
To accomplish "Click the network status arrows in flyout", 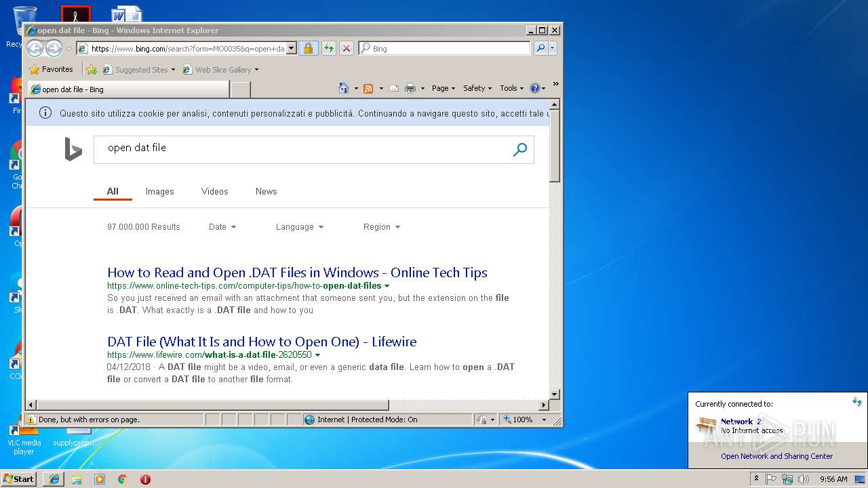I will pyautogui.click(x=856, y=402).
